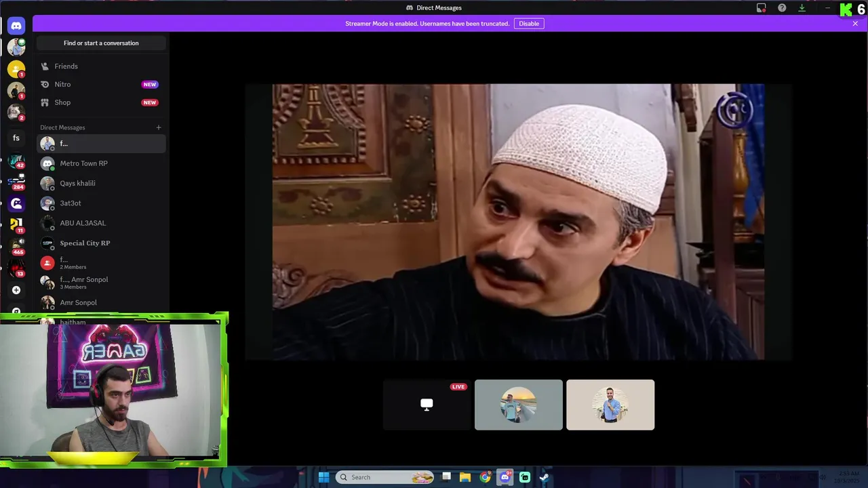The height and width of the screenshot is (488, 868).
Task: Open the yellow '21' logo server
Action: click(16, 225)
